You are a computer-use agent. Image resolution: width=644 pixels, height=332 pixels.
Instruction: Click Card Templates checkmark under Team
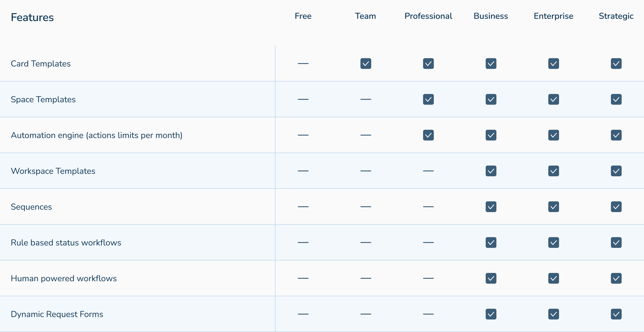tap(365, 64)
